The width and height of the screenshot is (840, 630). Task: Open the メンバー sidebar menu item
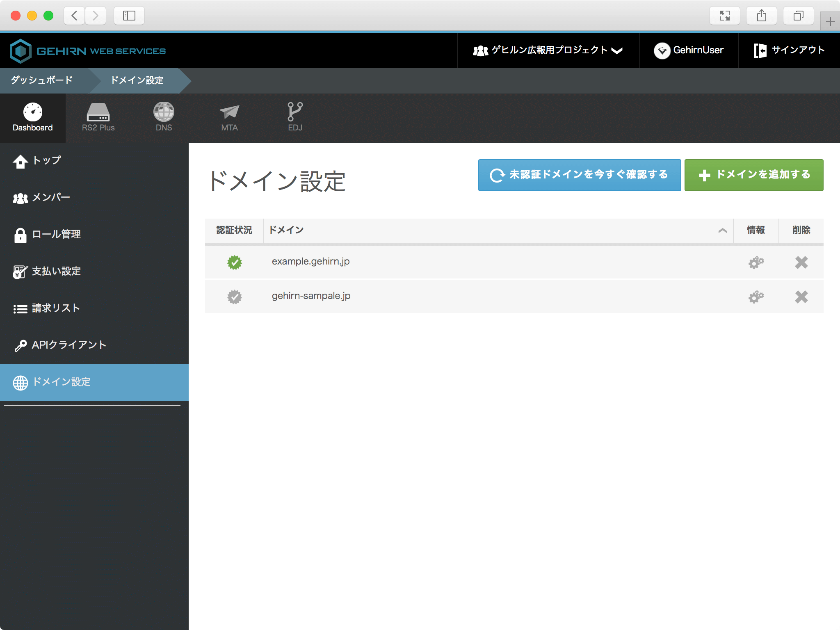[51, 198]
